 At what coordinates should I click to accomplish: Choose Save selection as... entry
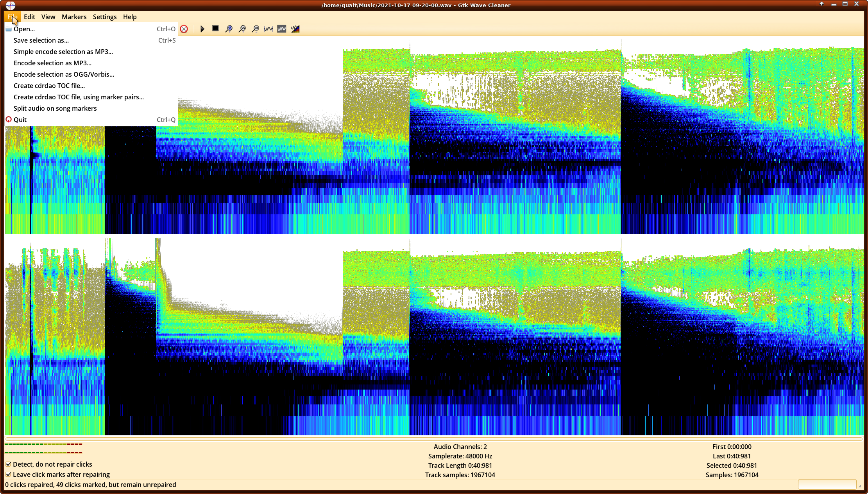click(x=41, y=40)
